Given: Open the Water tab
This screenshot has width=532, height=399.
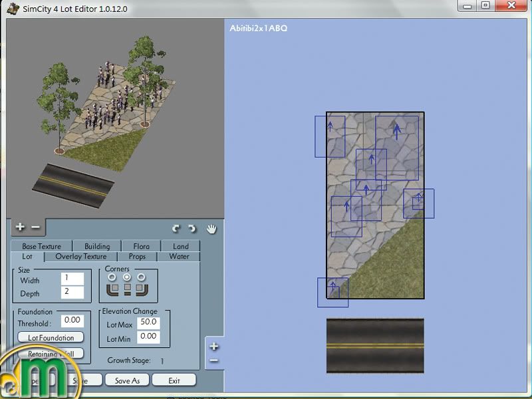Looking at the screenshot, I should pos(179,257).
